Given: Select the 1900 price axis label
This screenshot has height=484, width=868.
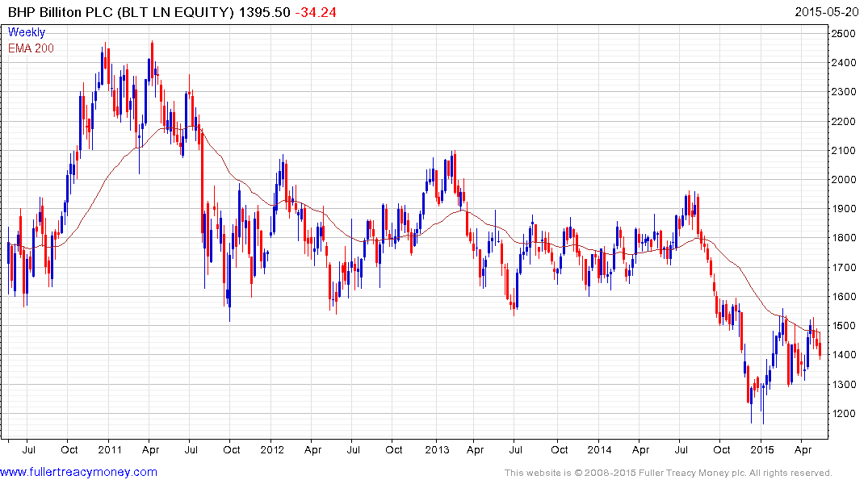Looking at the screenshot, I should pos(844,209).
